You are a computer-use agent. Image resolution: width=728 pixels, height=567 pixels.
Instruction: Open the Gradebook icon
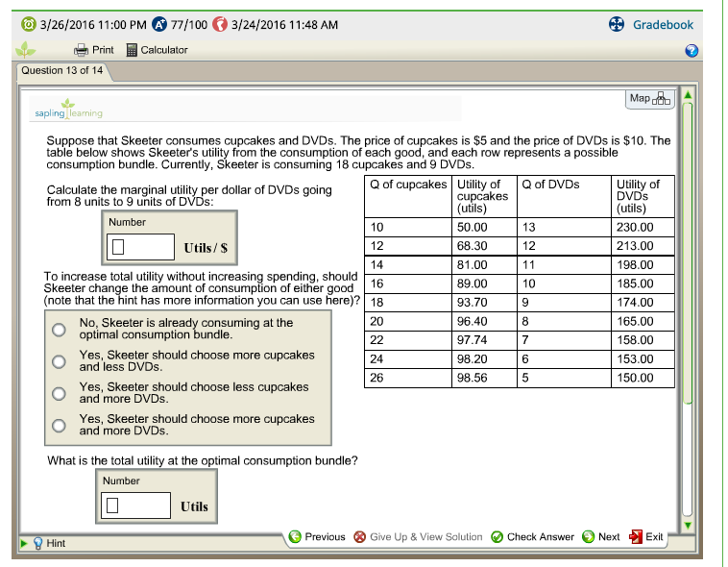pyautogui.click(x=619, y=24)
